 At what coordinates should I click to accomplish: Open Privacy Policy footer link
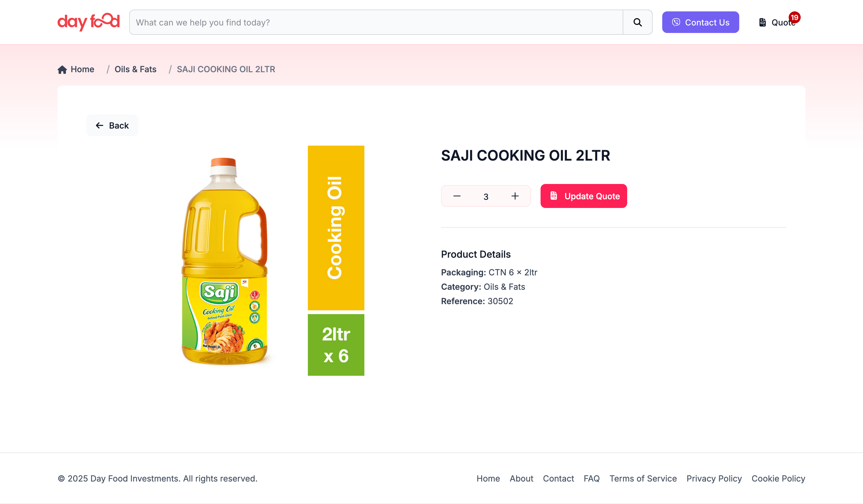coord(714,478)
